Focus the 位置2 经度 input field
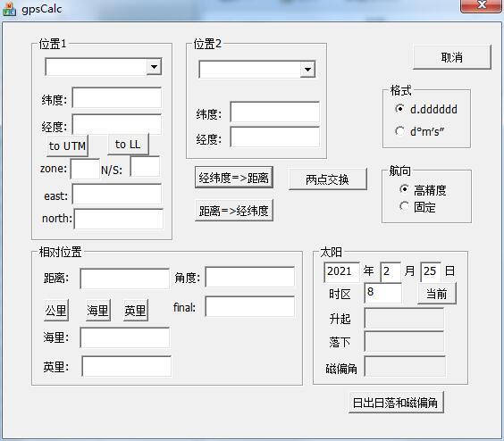 click(x=275, y=137)
